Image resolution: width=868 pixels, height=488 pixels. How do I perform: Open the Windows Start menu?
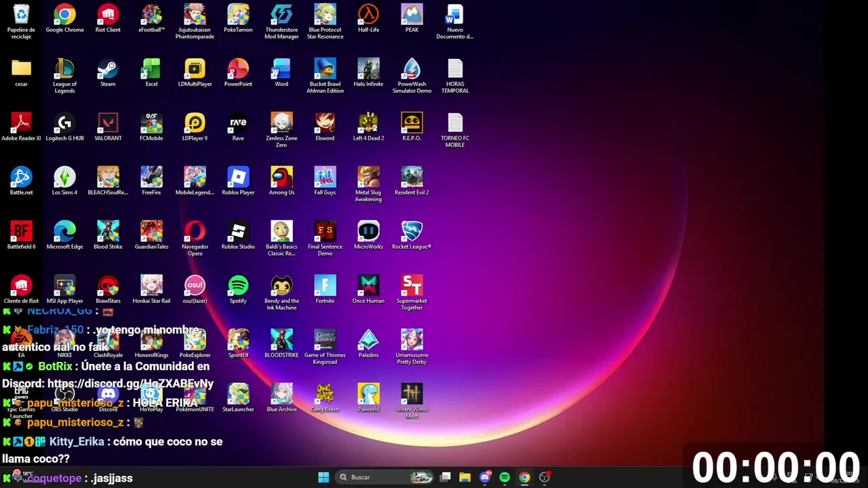click(x=323, y=477)
